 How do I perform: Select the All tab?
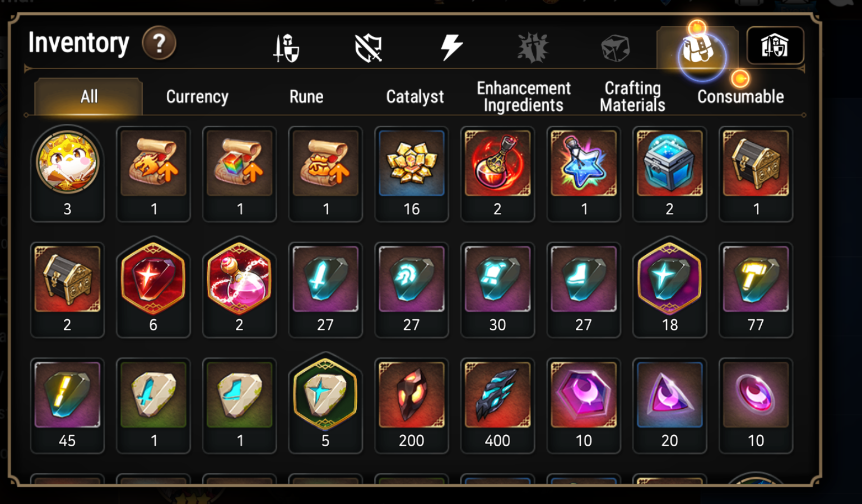pyautogui.click(x=88, y=97)
